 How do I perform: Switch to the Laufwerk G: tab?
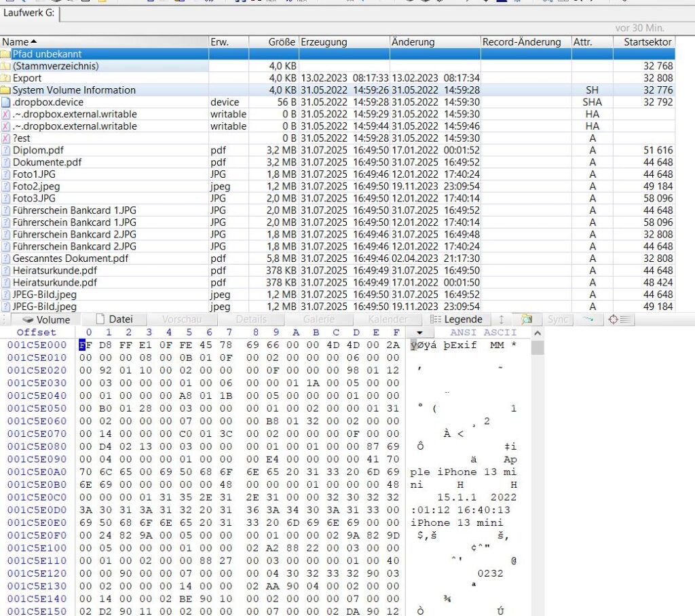pos(31,12)
